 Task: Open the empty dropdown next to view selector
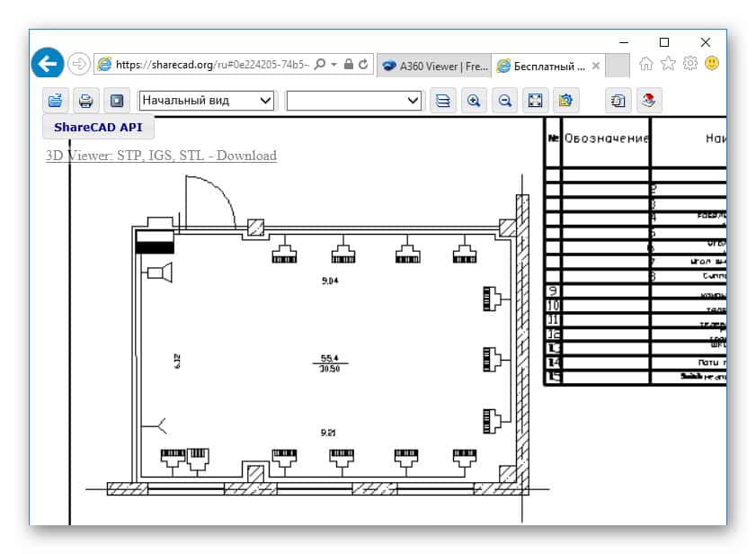click(x=353, y=101)
